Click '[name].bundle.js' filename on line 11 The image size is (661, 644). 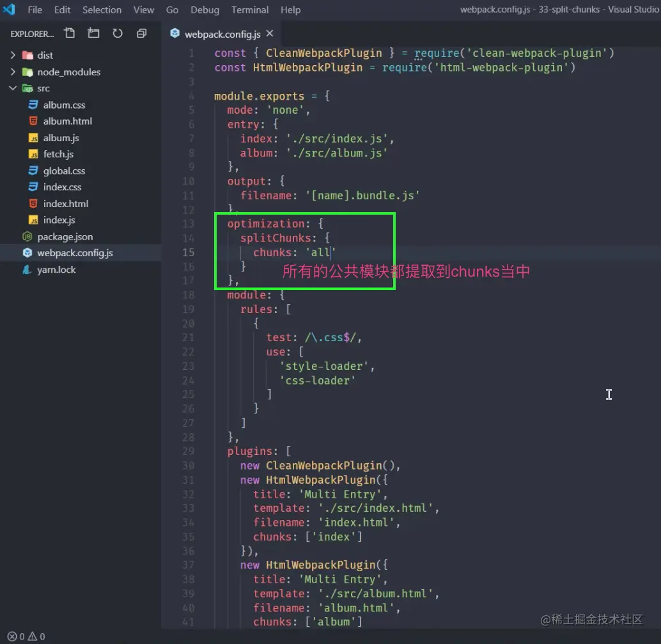[x=362, y=195]
